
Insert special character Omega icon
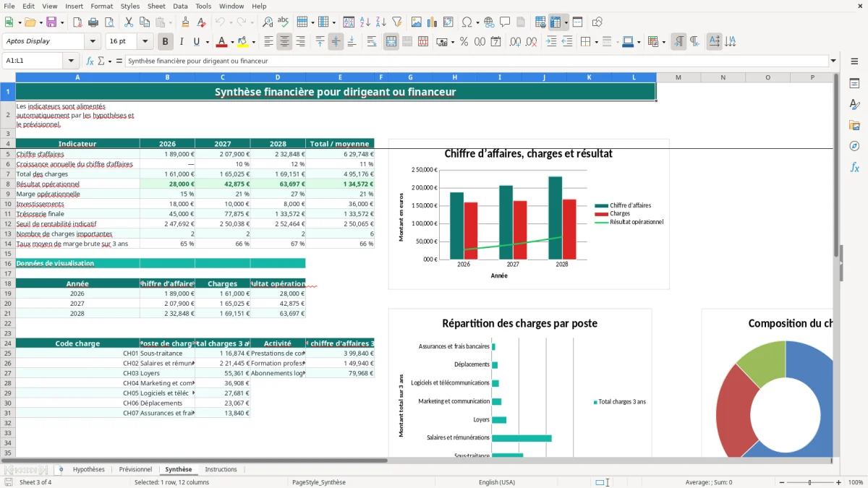pyautogui.click(x=467, y=22)
